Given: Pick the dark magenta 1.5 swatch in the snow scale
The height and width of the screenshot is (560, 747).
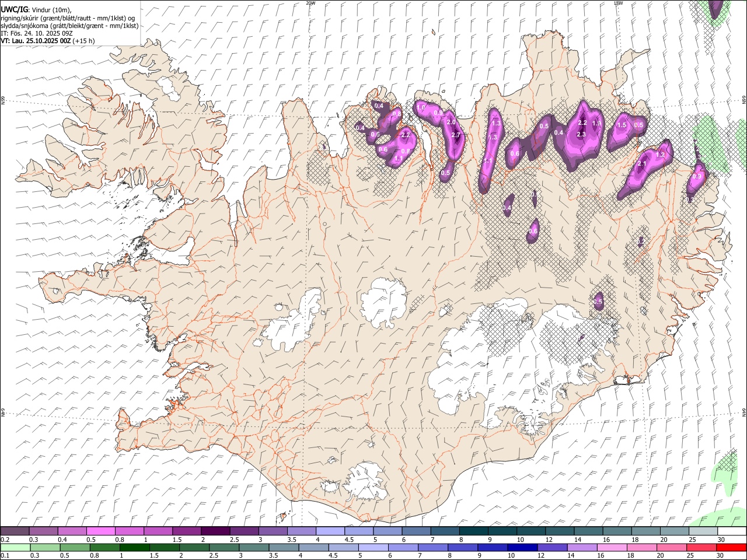Looking at the screenshot, I should (187, 531).
